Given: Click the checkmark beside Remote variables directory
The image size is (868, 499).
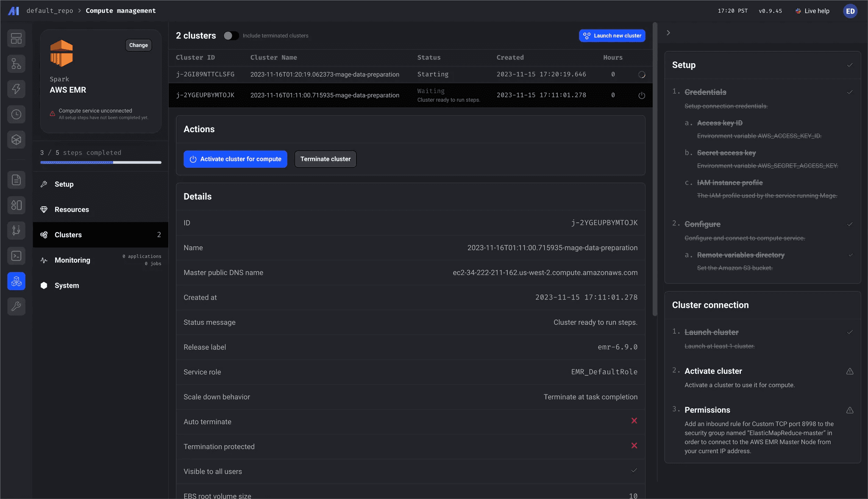Looking at the screenshot, I should pyautogui.click(x=850, y=255).
